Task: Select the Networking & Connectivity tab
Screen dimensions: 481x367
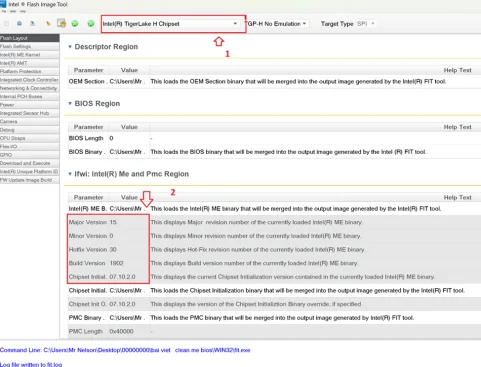Action: pos(30,88)
